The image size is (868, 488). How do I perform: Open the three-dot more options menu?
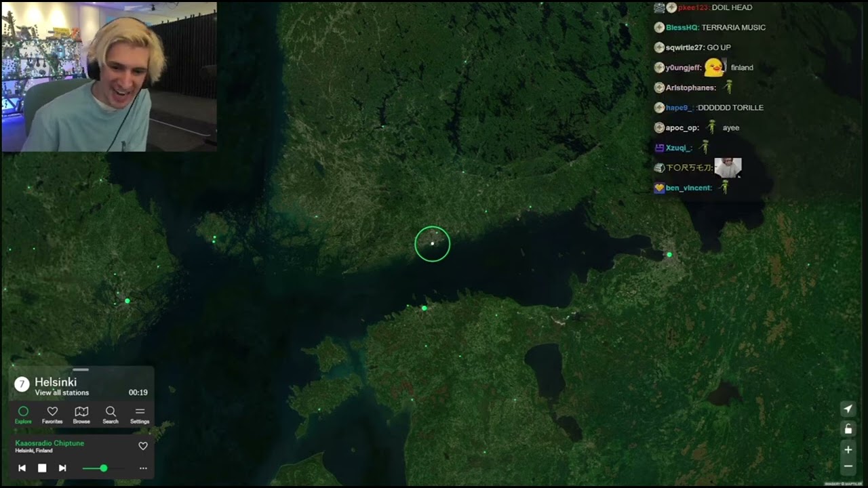pyautogui.click(x=143, y=468)
